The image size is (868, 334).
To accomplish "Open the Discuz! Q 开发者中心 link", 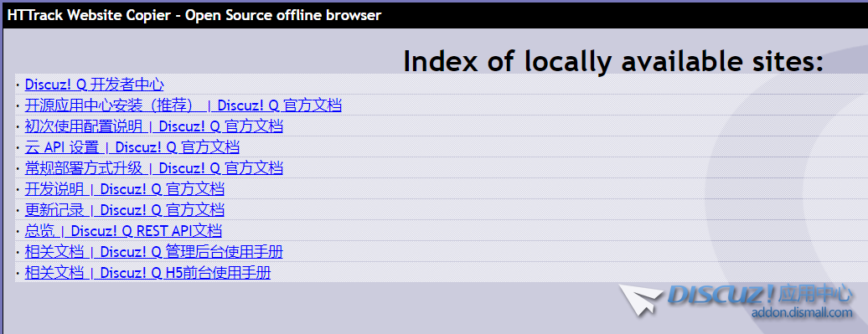I will pos(94,85).
